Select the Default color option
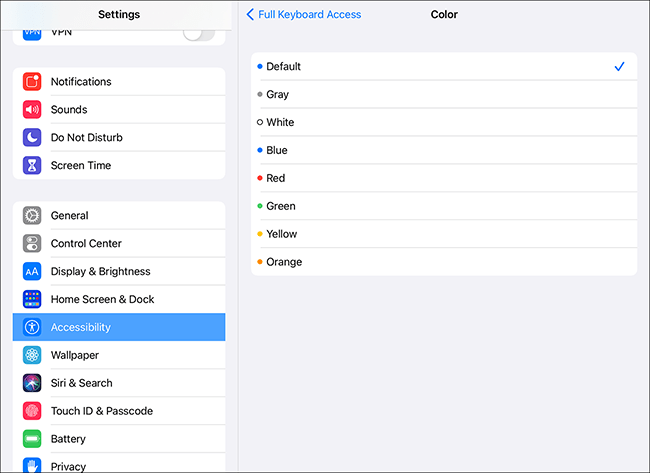This screenshot has width=650, height=473. pyautogui.click(x=443, y=67)
